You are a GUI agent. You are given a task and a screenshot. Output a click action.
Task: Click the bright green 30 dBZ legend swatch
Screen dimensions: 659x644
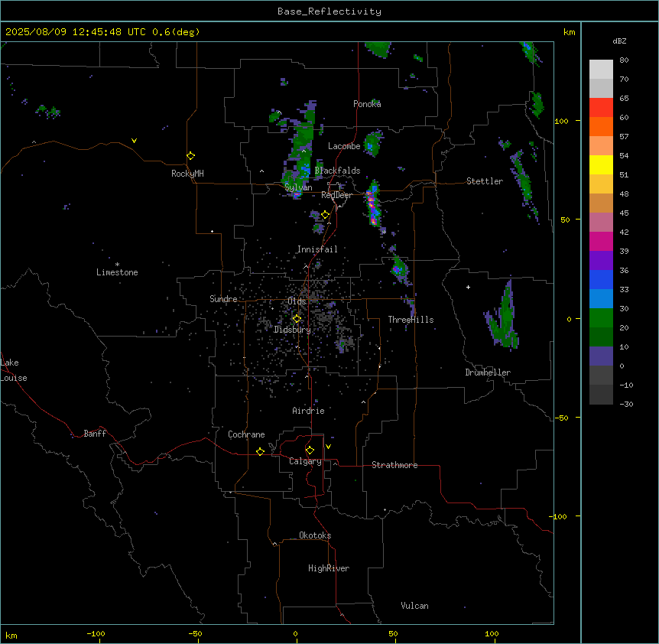(x=601, y=318)
